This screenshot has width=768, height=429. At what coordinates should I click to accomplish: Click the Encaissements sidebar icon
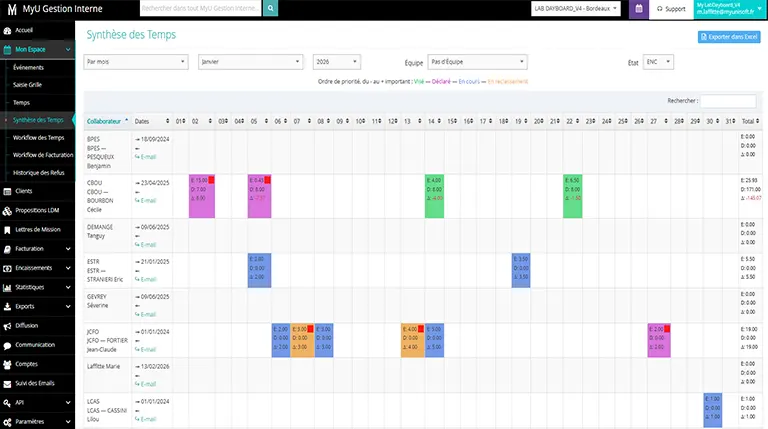pyautogui.click(x=7, y=268)
